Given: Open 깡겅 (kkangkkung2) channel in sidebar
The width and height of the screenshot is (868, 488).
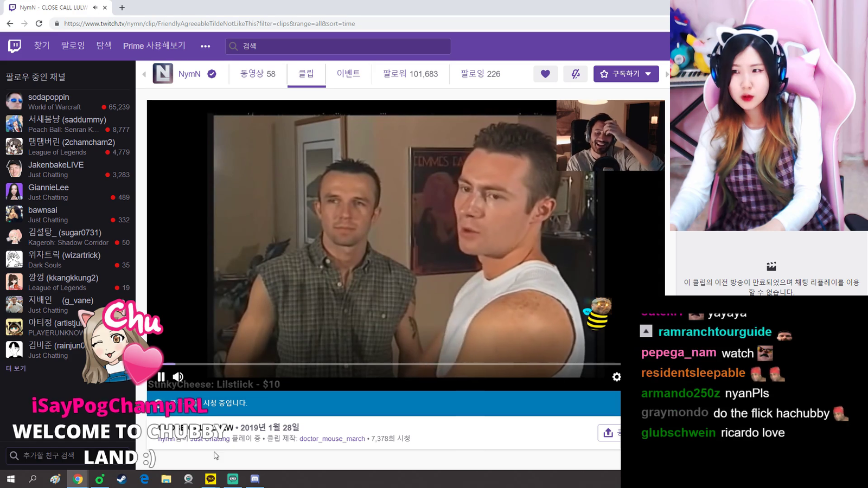Looking at the screenshot, I should tap(68, 282).
